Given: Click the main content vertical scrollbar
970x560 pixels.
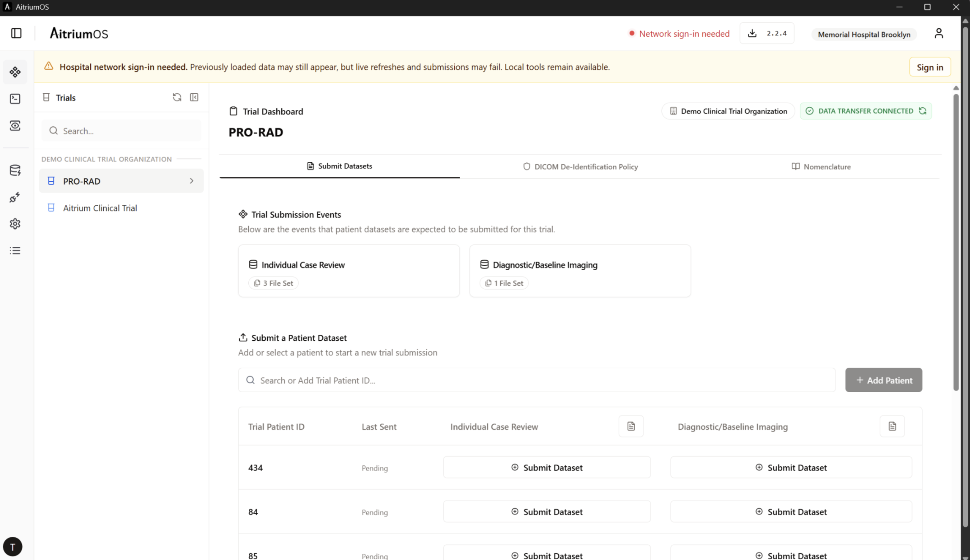Looking at the screenshot, I should click(x=956, y=242).
